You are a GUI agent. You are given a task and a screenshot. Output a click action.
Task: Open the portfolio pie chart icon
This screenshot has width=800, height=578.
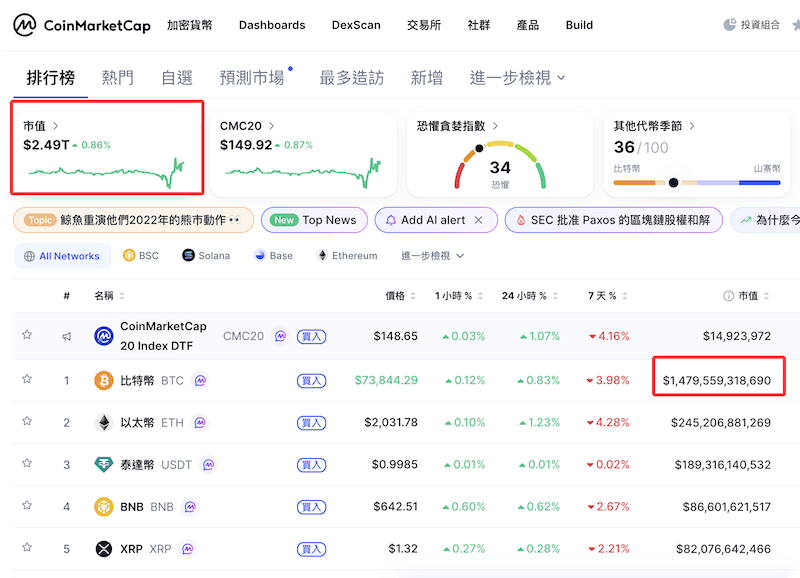coord(730,24)
